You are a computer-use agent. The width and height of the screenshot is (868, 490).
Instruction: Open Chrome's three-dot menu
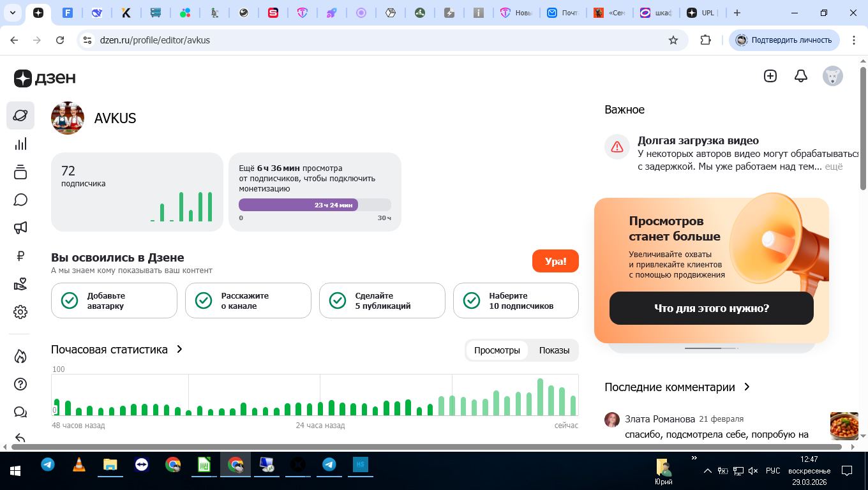click(855, 40)
